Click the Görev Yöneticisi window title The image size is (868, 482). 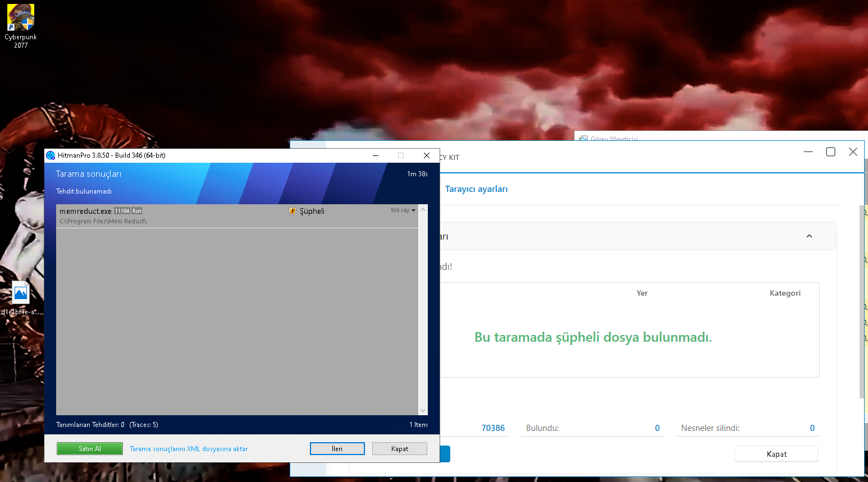(614, 138)
